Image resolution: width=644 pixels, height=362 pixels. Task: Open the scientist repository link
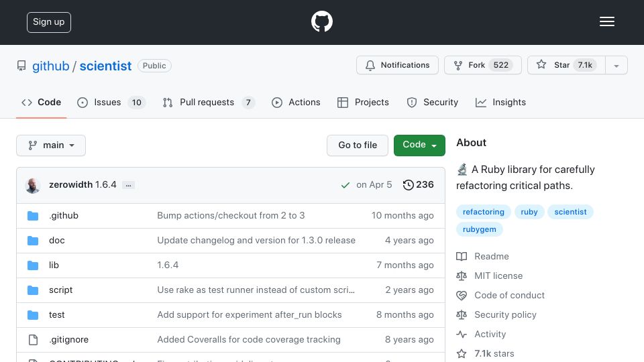pyautogui.click(x=105, y=66)
